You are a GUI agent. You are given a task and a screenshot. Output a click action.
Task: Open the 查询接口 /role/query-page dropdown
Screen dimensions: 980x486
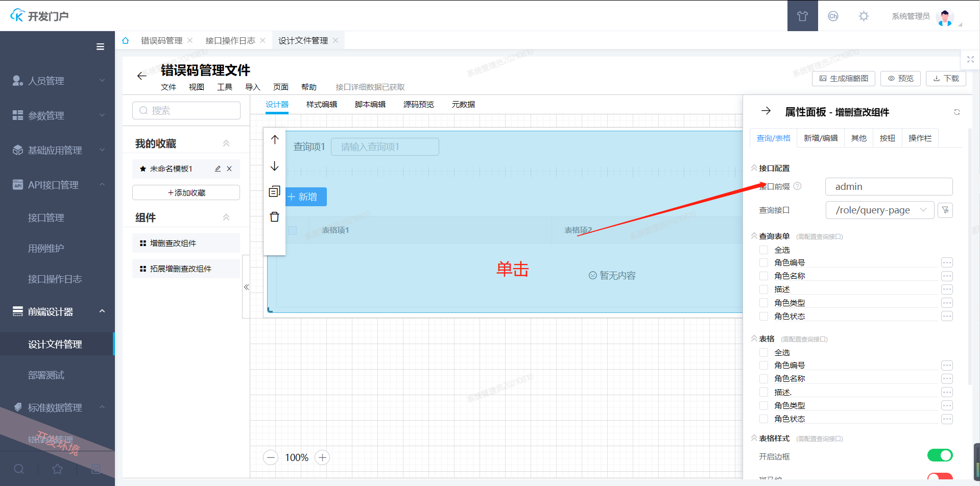point(880,210)
